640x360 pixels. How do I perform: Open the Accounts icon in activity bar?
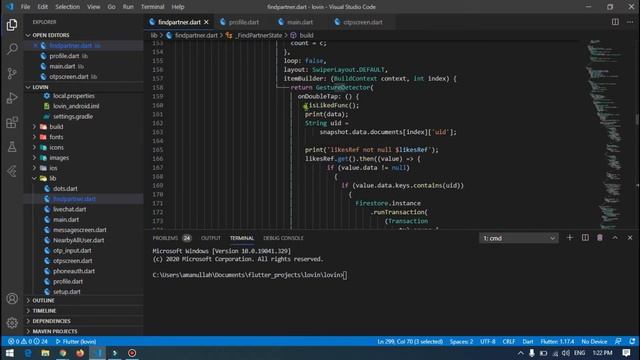click(12, 299)
